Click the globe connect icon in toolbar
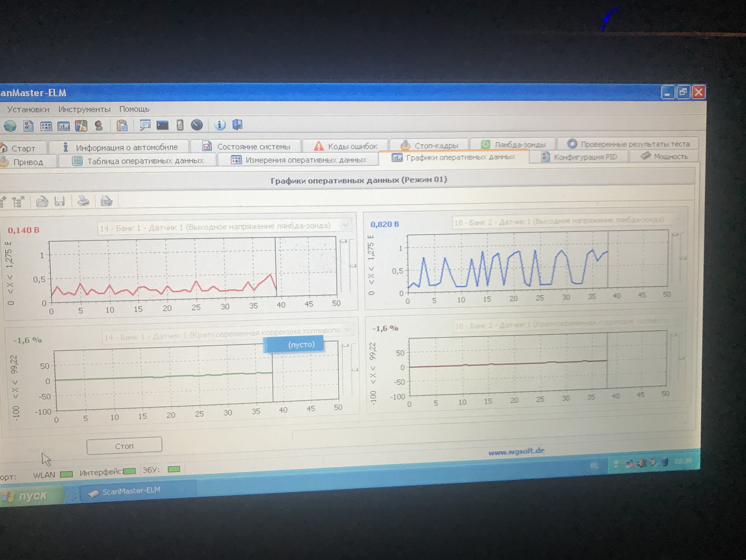The width and height of the screenshot is (746, 560). tap(10, 126)
